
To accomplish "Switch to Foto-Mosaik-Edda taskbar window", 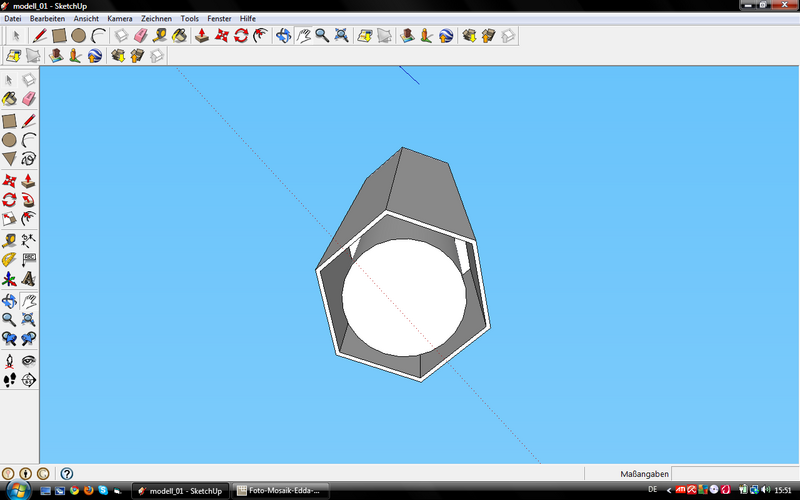I will coord(281,491).
